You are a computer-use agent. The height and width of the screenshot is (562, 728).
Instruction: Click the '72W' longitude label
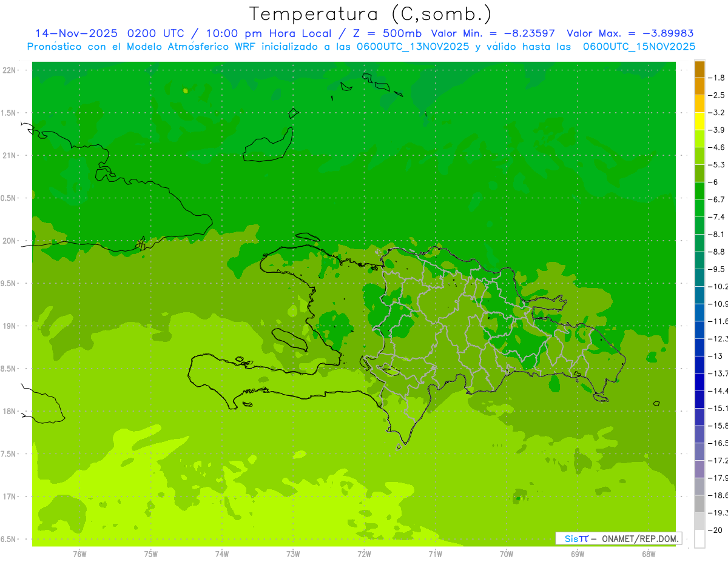click(x=364, y=554)
